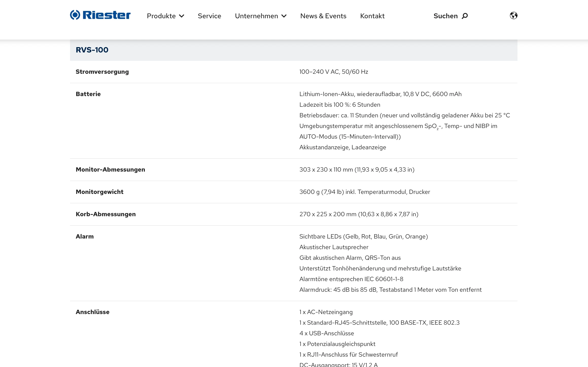Click the text 1 x AC-Netzeingang

(326, 312)
